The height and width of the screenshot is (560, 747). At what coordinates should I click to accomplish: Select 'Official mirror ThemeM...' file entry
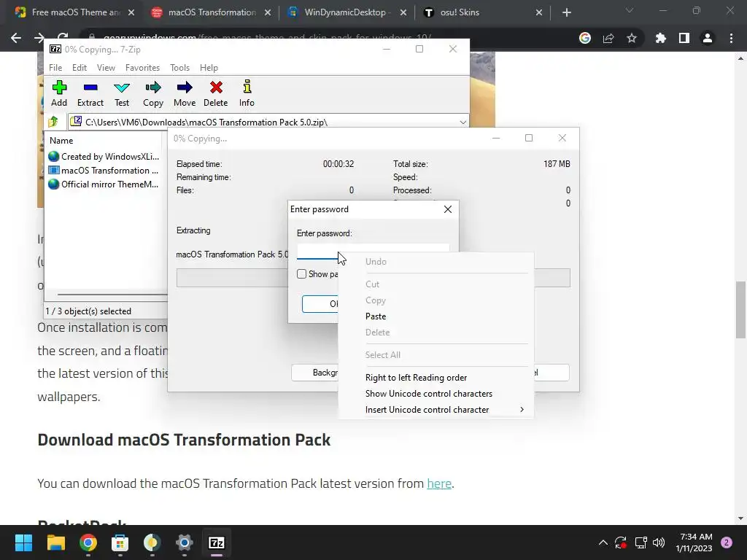click(104, 184)
